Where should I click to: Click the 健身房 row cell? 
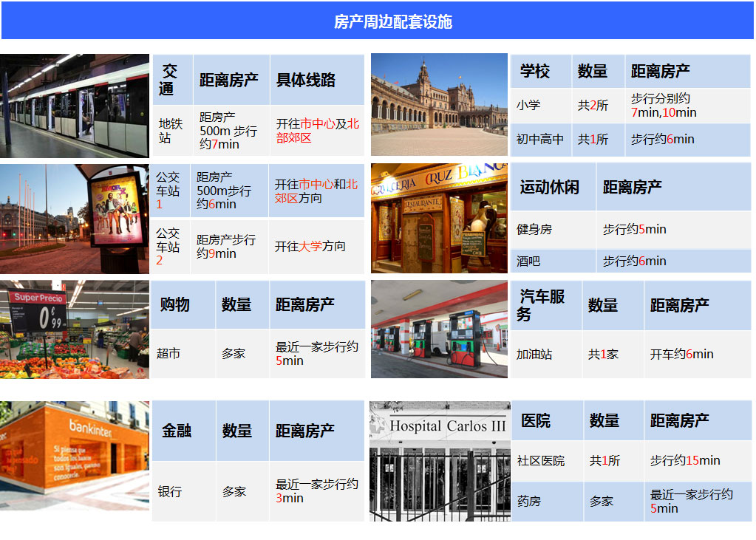553,230
